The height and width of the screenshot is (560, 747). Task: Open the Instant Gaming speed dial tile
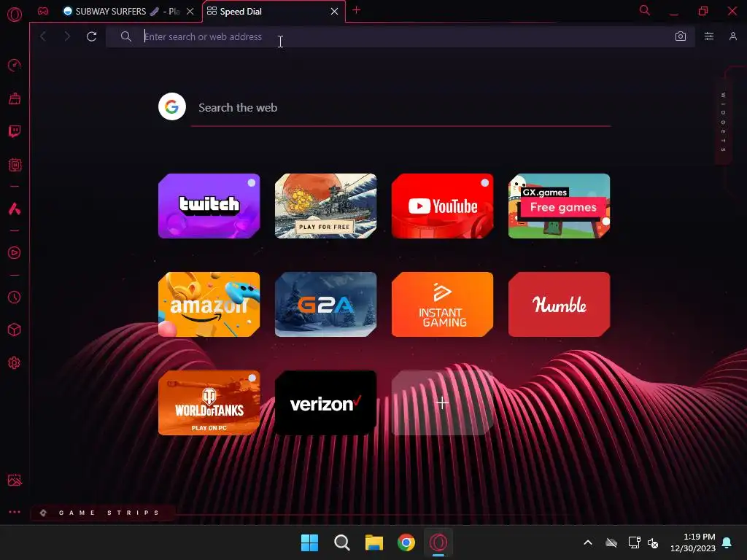coord(443,304)
